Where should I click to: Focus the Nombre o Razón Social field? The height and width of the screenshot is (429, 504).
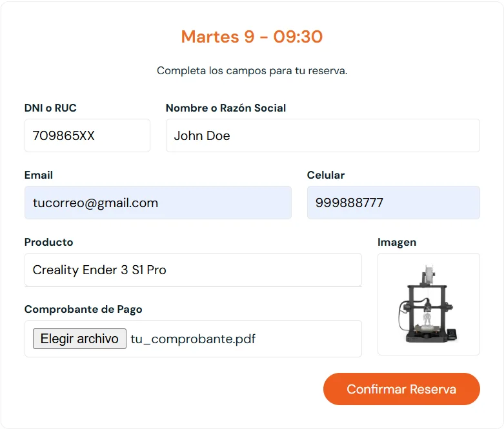coord(323,135)
